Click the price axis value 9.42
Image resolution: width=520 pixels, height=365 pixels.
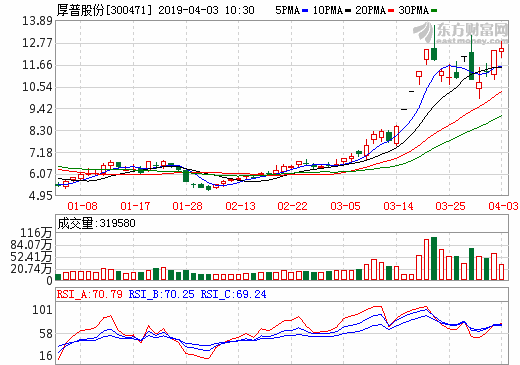point(41,109)
